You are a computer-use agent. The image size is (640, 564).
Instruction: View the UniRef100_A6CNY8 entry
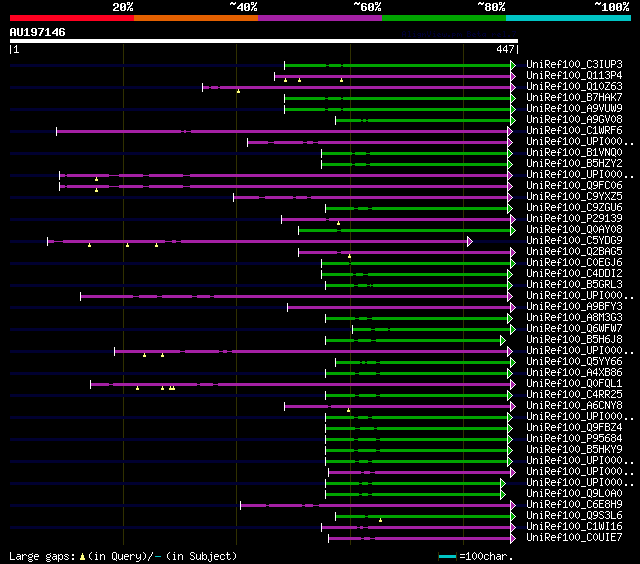[x=574, y=406]
